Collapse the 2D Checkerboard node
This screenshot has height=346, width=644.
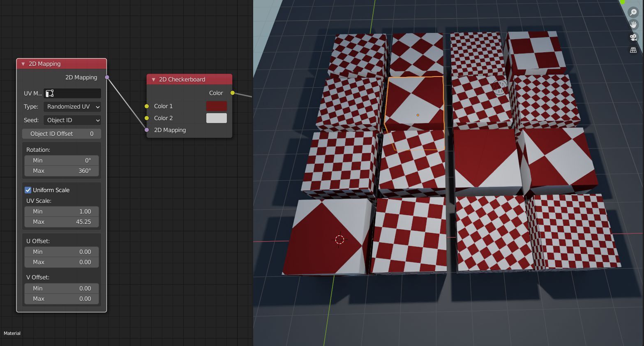tap(153, 79)
